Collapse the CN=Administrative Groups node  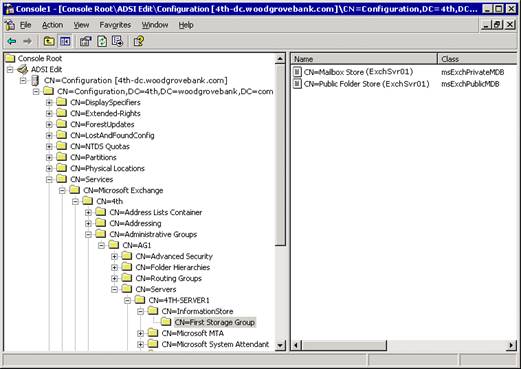pyautogui.click(x=88, y=235)
